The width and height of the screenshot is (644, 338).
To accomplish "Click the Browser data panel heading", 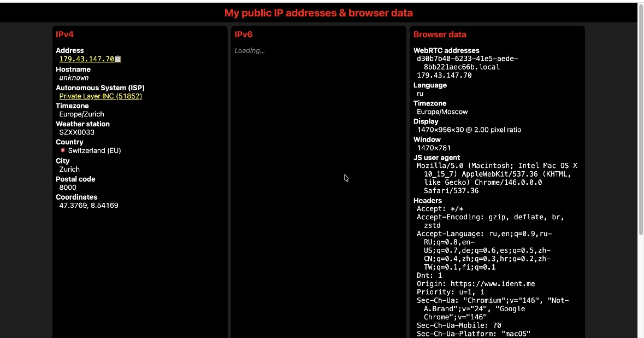I will pos(440,34).
